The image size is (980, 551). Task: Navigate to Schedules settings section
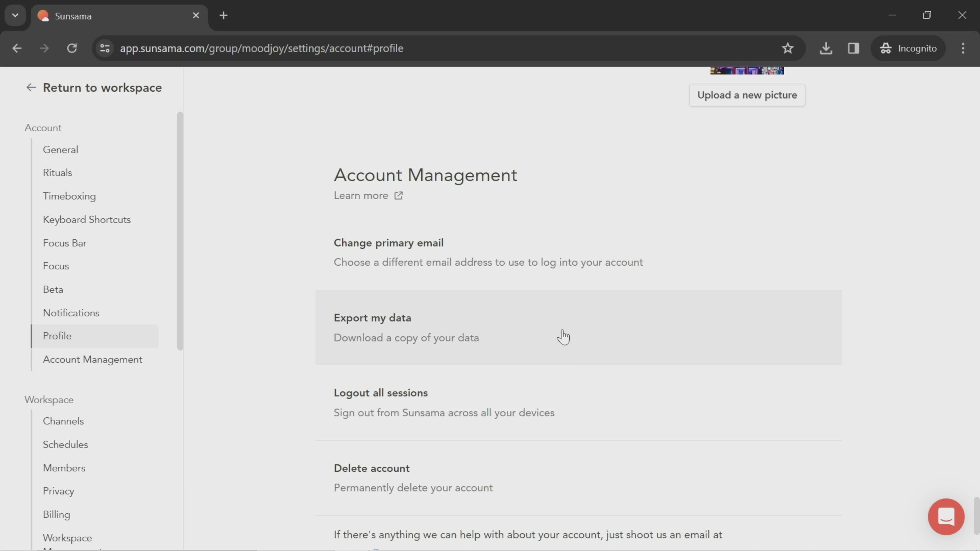[65, 445]
